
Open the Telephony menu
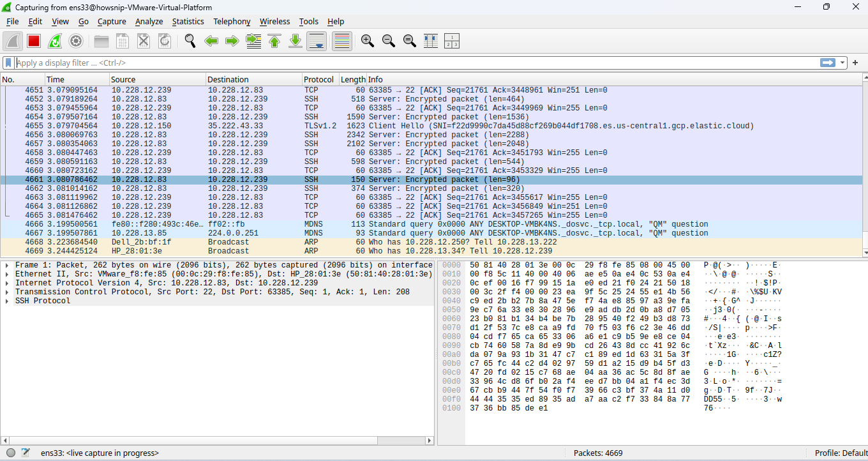coord(232,21)
